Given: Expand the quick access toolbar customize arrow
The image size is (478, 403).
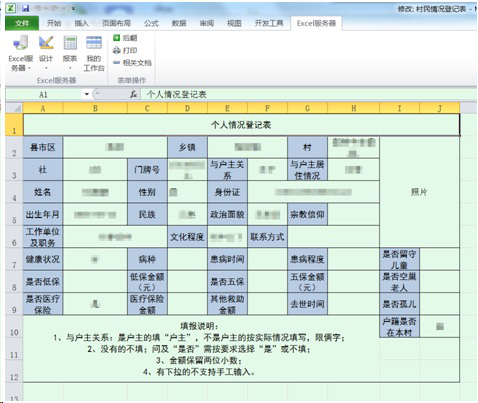Looking at the screenshot, I should pos(73,8).
